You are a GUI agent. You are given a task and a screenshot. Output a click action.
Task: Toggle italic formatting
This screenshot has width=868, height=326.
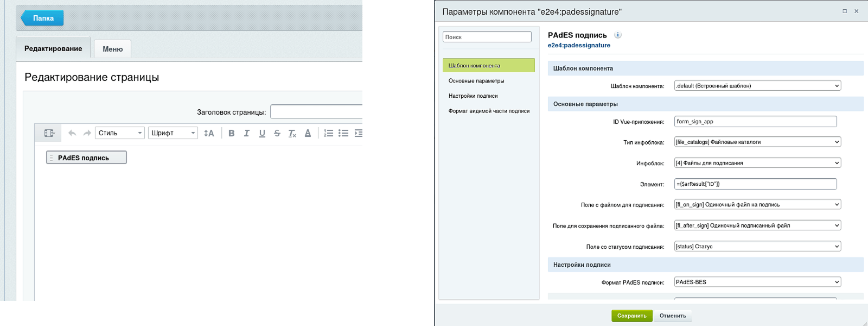coord(247,133)
